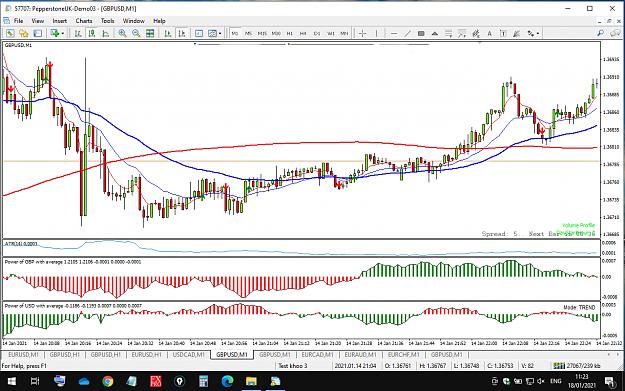Select the Vertical Line drawing tool

[376, 33]
